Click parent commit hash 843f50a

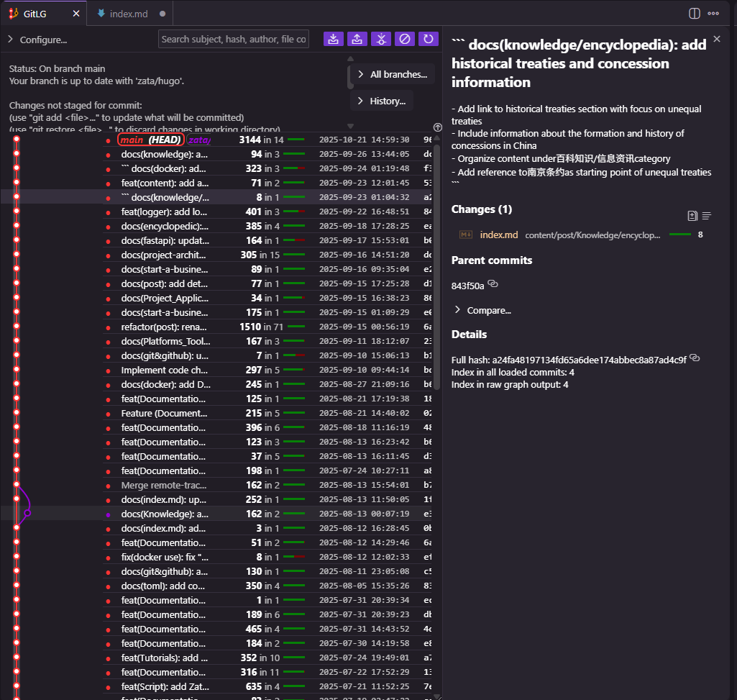(x=467, y=286)
